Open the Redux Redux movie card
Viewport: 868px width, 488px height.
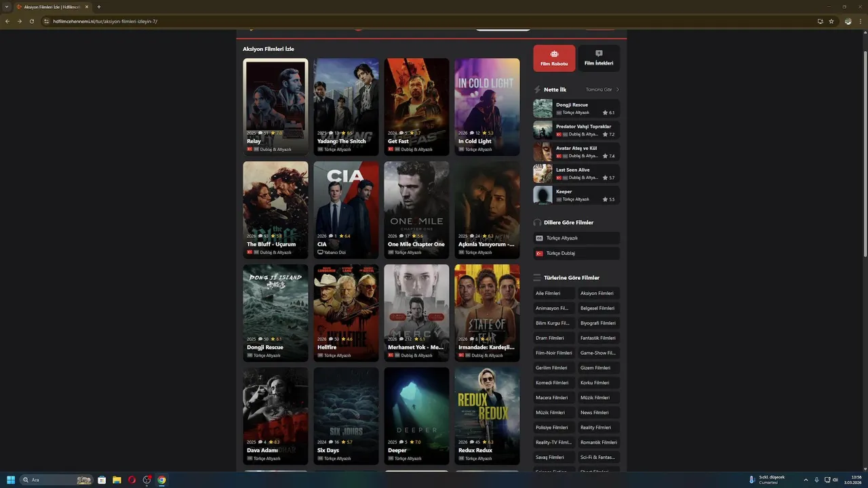(x=487, y=415)
